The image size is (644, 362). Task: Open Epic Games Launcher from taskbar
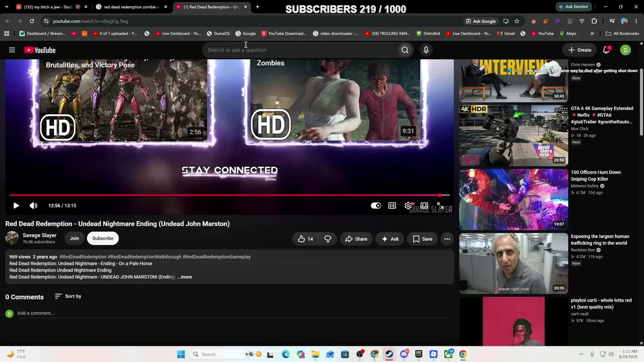[419, 354]
